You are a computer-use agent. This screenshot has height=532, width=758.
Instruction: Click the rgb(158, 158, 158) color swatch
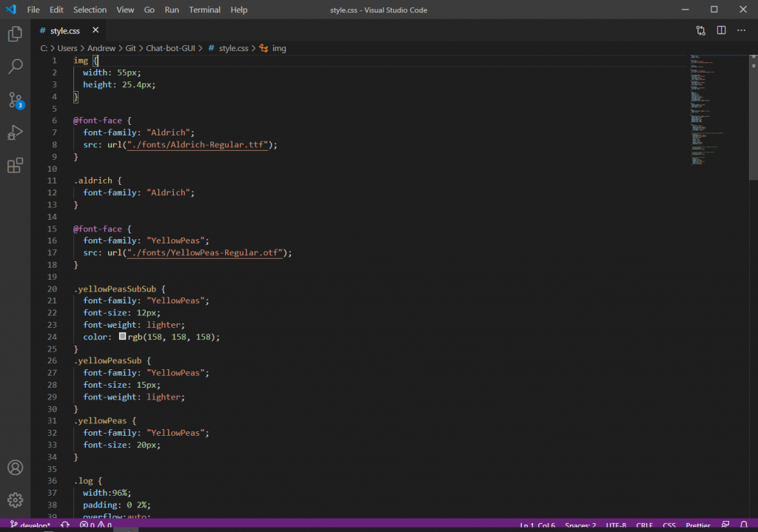tap(123, 337)
